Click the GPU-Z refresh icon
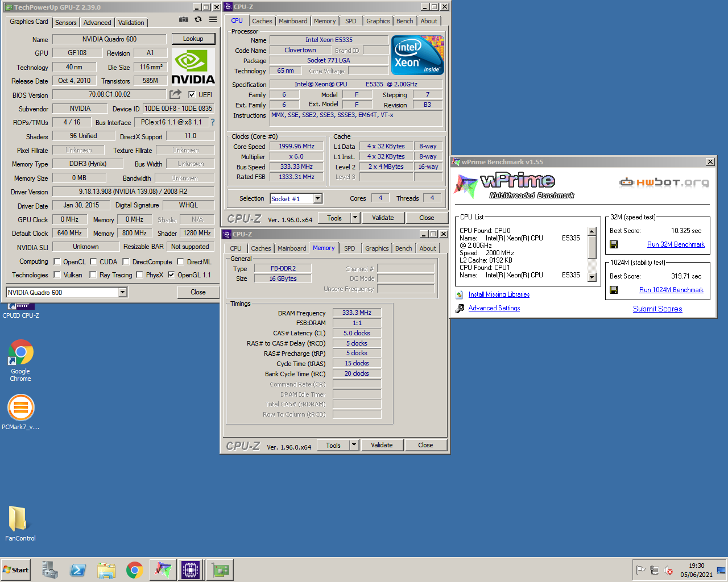This screenshot has height=582, width=728. 198,19
